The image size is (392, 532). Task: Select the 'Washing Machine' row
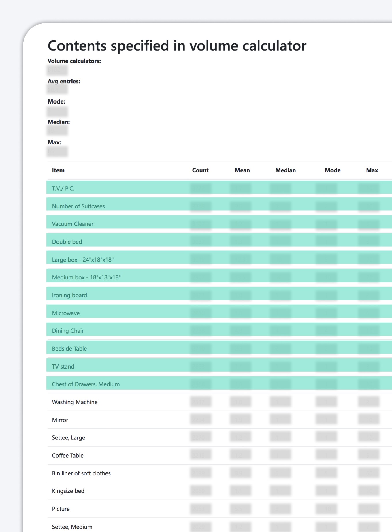tap(219, 402)
